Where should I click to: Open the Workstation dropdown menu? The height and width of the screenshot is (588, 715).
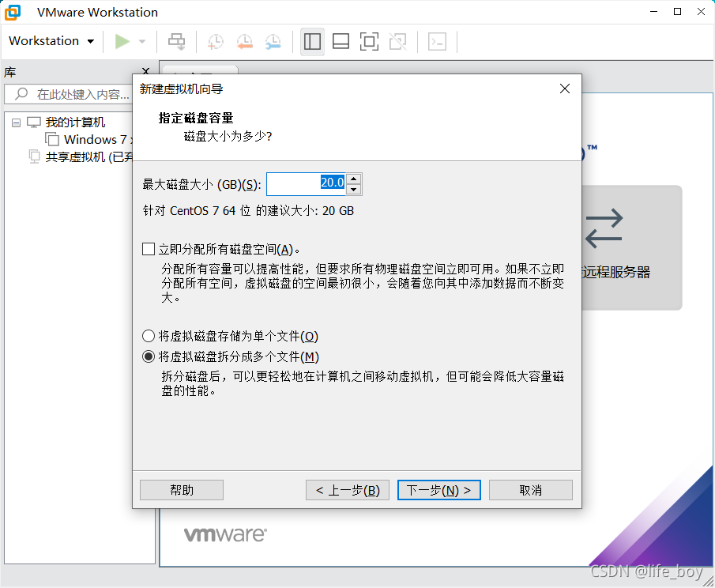click(51, 41)
